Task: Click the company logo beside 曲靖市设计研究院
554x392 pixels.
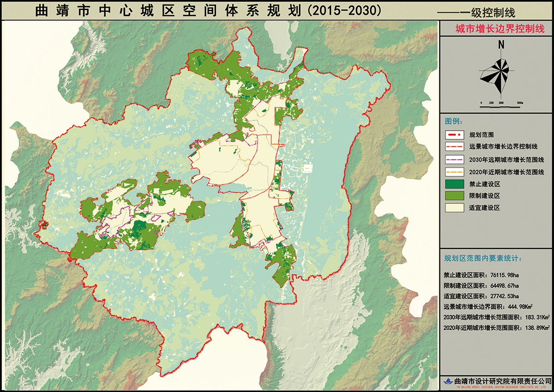Action: tap(447, 381)
